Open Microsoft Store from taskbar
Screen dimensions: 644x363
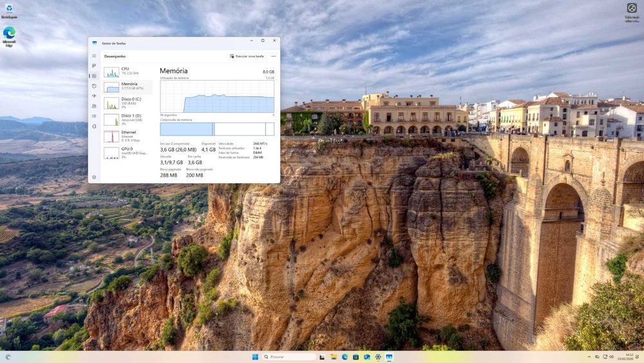[355, 357]
